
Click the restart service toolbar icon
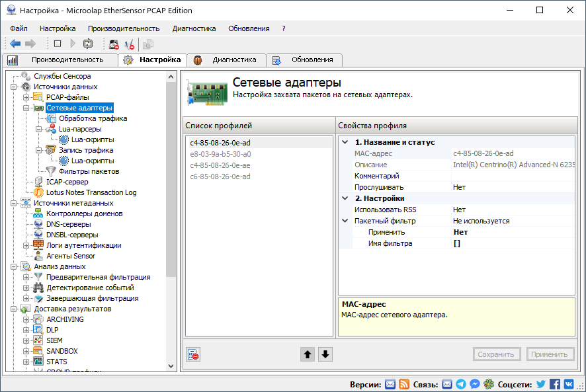(87, 44)
